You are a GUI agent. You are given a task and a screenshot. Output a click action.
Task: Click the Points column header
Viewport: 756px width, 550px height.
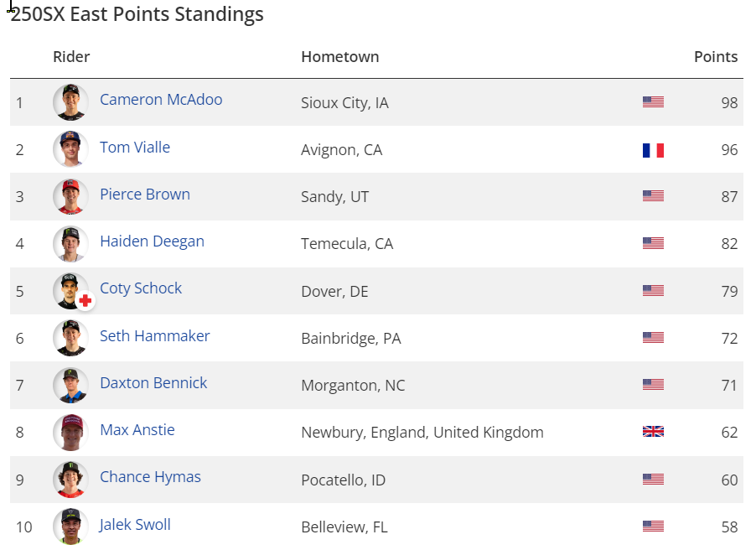(x=715, y=57)
